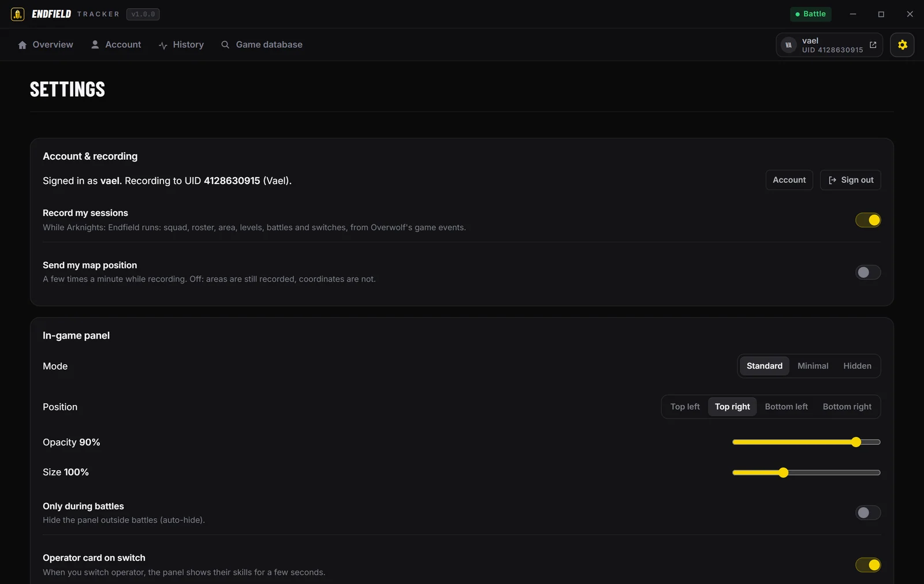Open the History tab
This screenshot has height=584, width=924.
(x=181, y=44)
